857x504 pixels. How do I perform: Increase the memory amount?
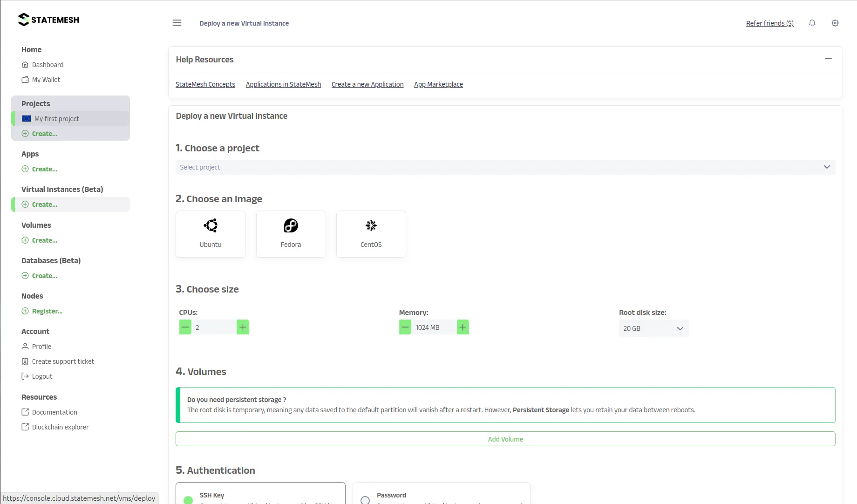tap(463, 327)
